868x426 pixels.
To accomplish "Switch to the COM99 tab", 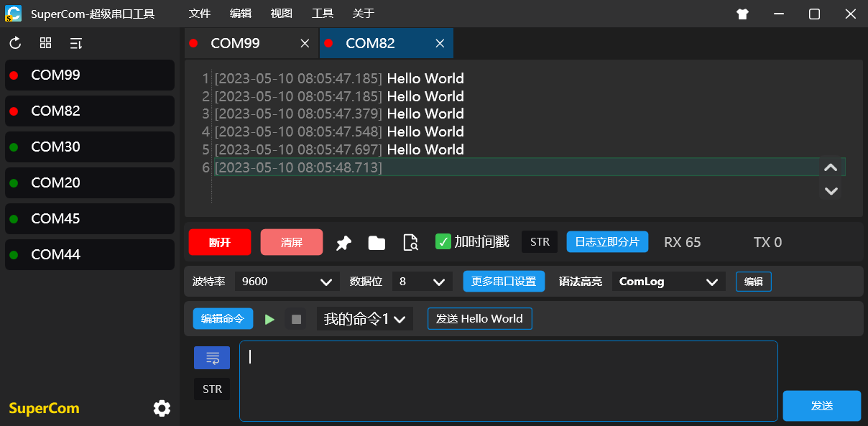I will pos(235,43).
